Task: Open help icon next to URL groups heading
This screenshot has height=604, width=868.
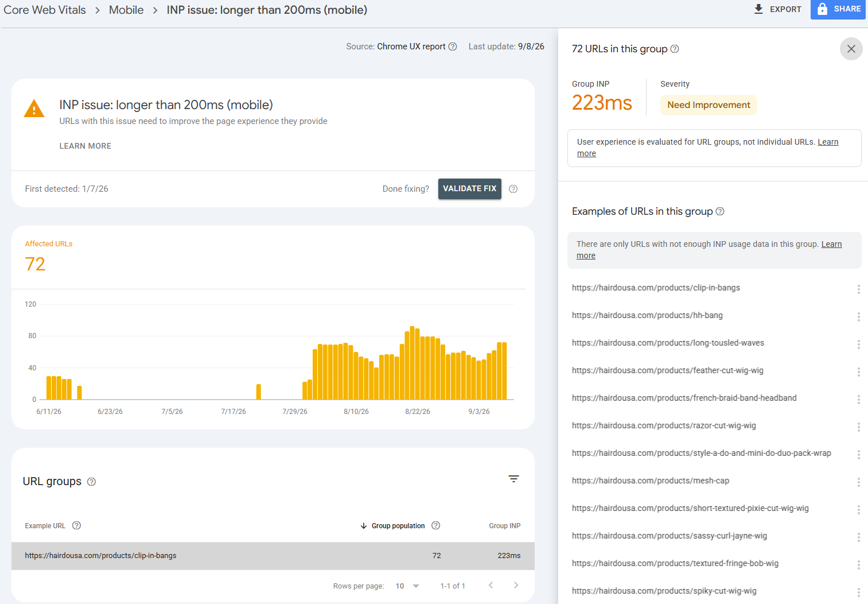Action: pyautogui.click(x=91, y=482)
